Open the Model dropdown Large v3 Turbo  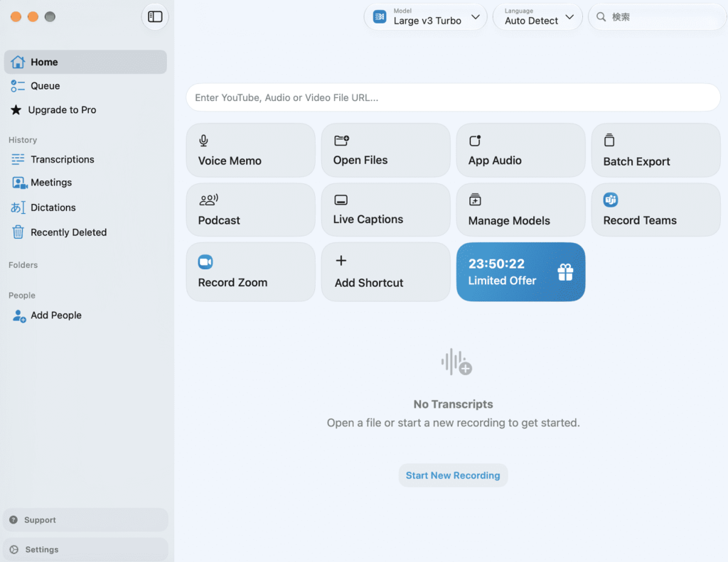(425, 17)
